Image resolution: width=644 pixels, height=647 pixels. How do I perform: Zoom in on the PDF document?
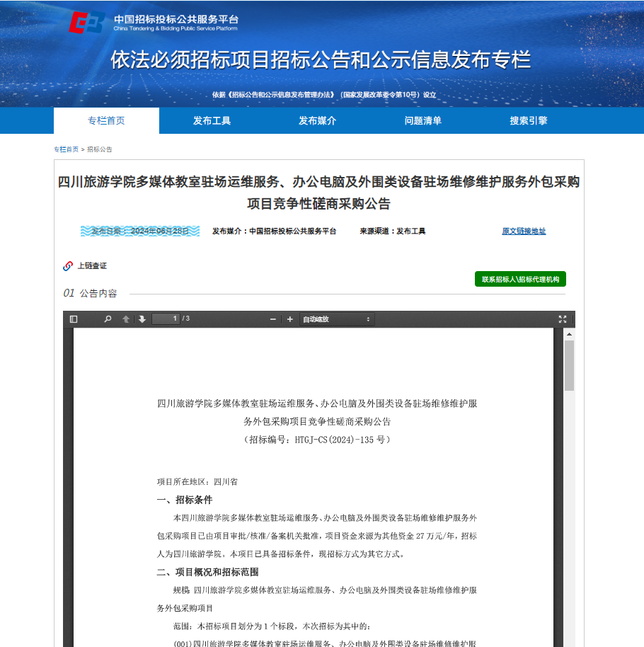pyautogui.click(x=290, y=319)
